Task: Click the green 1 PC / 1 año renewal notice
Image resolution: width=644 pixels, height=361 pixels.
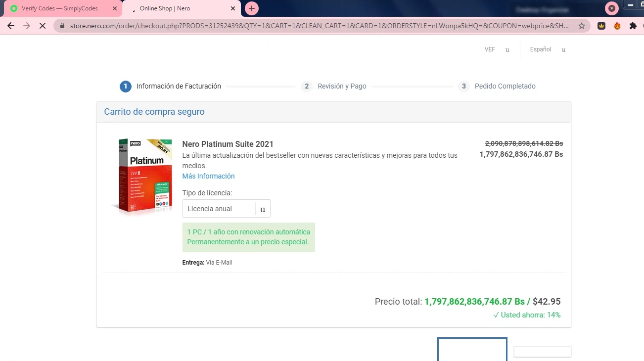Action: pos(249,237)
